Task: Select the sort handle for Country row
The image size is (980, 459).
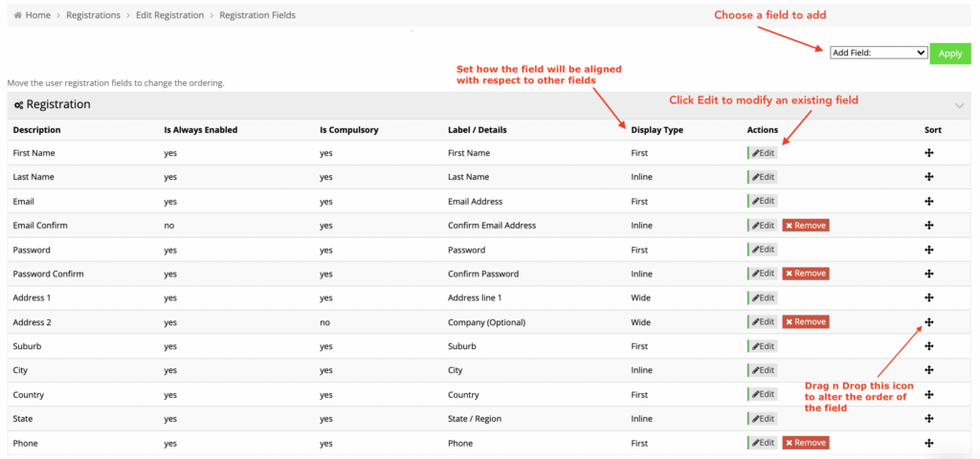Action: (928, 395)
